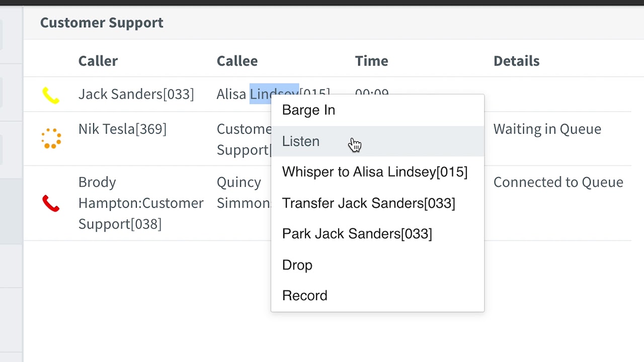The width and height of the screenshot is (644, 362).
Task: Click the yellow active call phone icon
Action: pos(51,95)
